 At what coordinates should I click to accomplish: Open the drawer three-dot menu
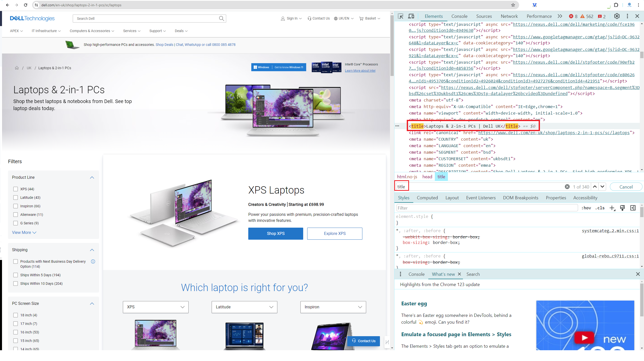point(400,274)
